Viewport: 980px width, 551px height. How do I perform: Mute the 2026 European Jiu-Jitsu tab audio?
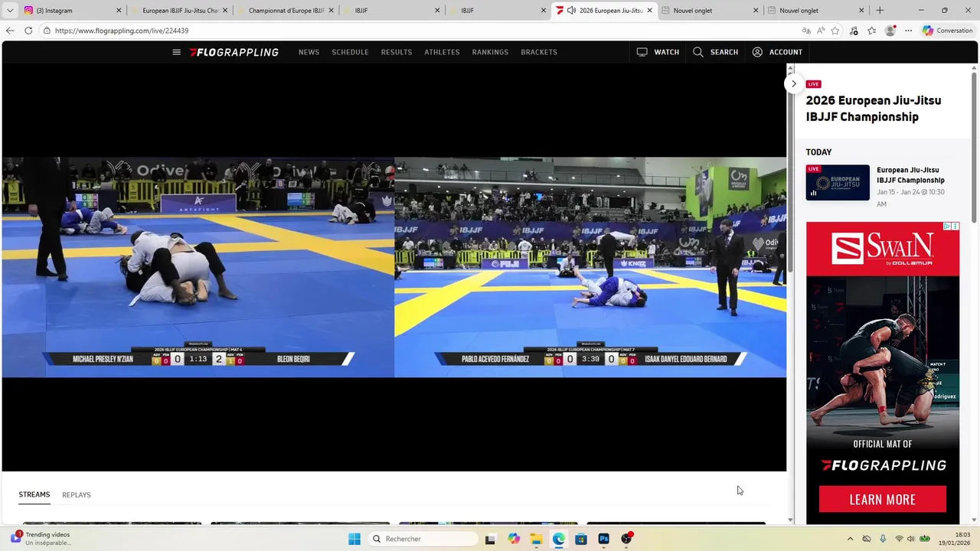point(571,11)
